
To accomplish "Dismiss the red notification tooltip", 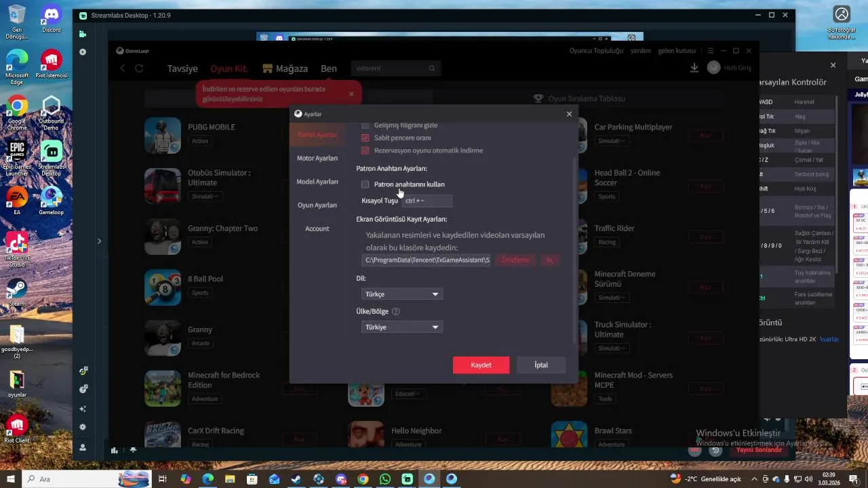I will coord(351,94).
